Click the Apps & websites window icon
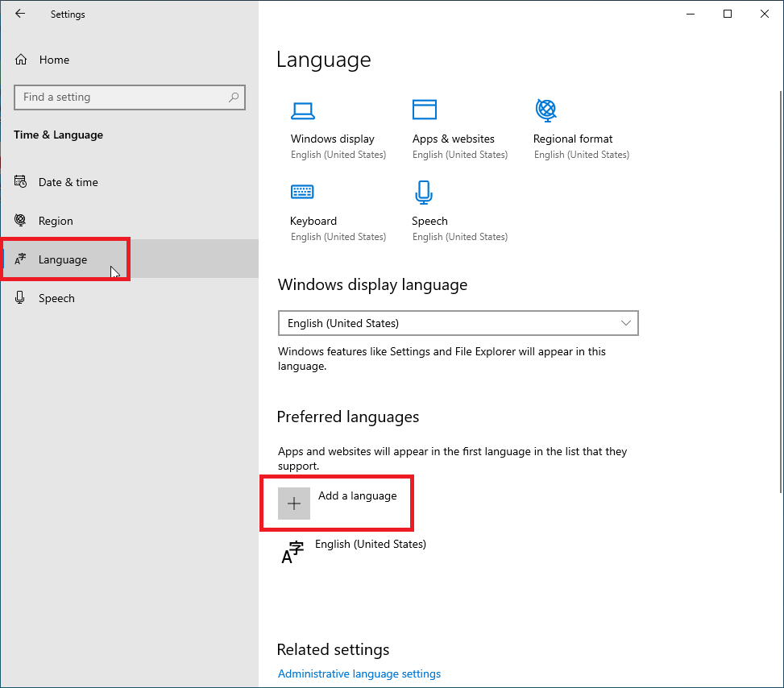Screen dimensions: 784x688 (425, 110)
